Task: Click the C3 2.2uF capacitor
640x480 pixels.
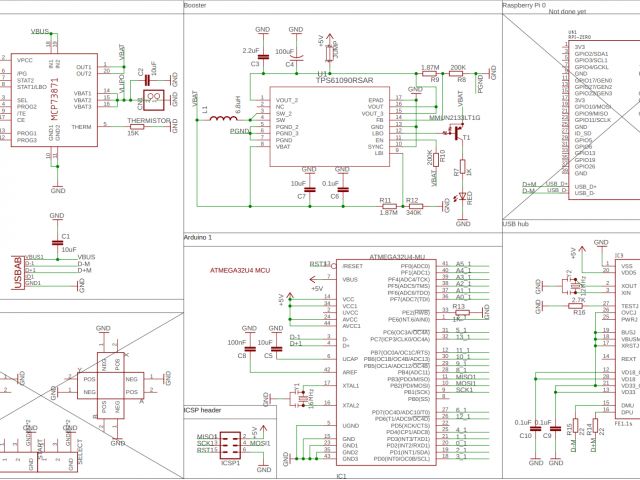Action: click(262, 56)
